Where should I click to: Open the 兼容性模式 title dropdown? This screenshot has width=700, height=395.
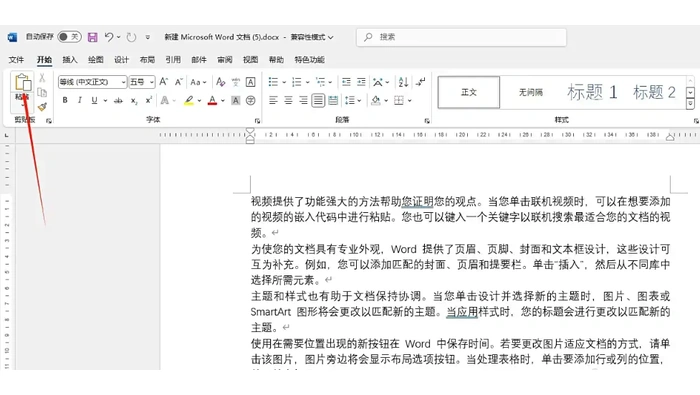[x=312, y=37]
